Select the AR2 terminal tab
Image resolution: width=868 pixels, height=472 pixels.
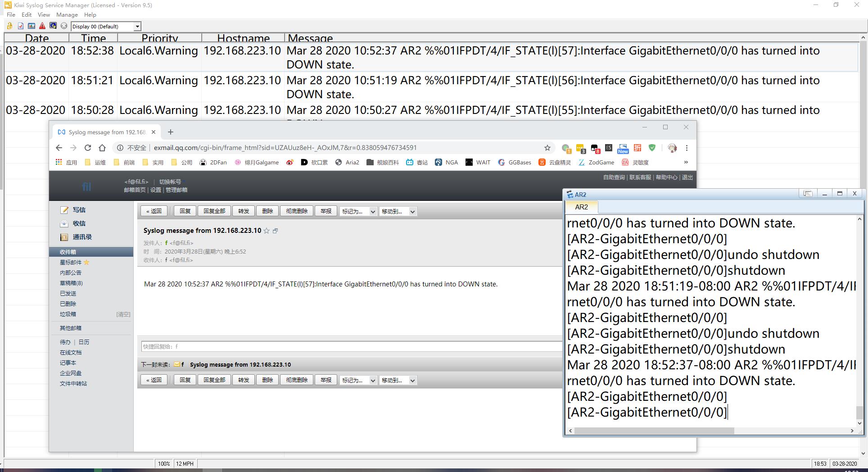(581, 207)
